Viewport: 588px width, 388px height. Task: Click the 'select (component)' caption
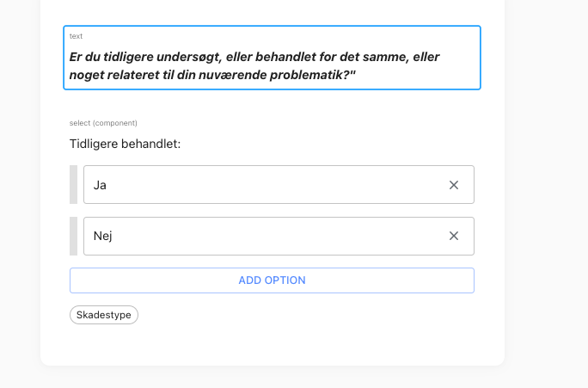pyautogui.click(x=103, y=123)
